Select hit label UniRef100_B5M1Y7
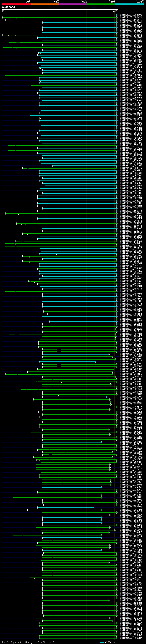Screen dimensions: 146x644 pyautogui.click(x=131, y=42)
